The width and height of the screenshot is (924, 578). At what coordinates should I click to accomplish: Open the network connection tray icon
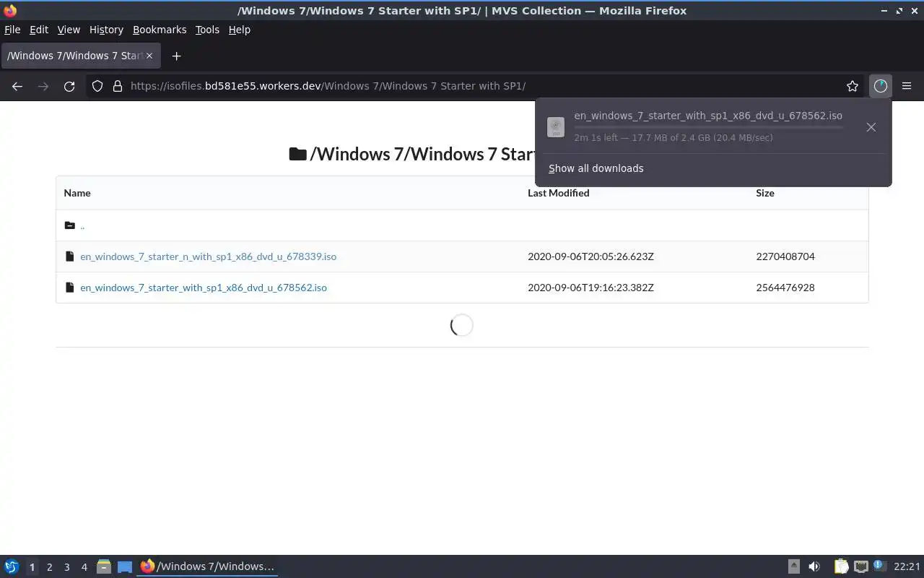point(860,566)
